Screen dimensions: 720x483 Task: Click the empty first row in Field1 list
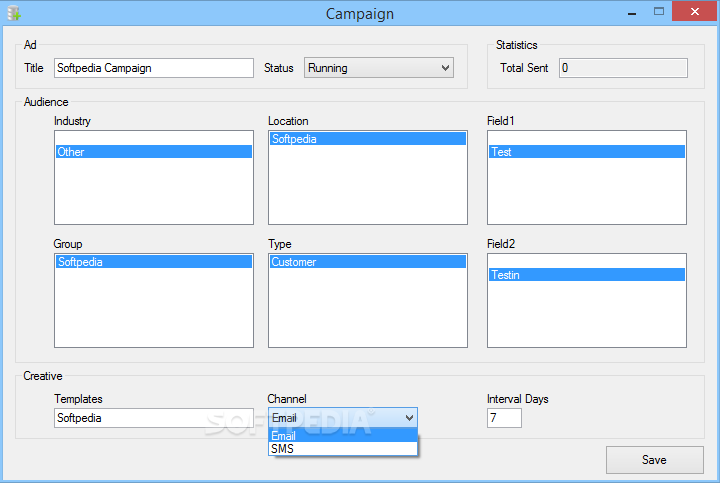point(587,139)
